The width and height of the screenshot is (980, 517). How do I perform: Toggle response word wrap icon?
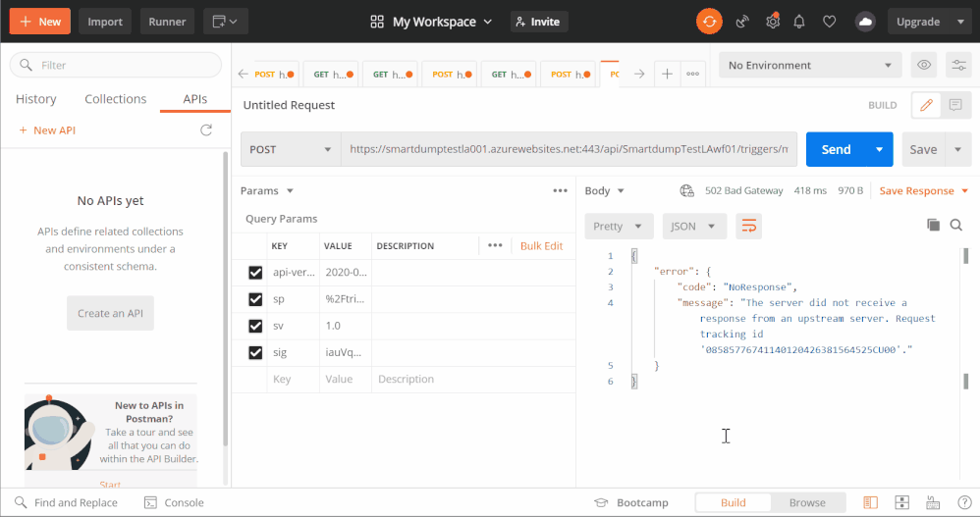[x=749, y=226]
